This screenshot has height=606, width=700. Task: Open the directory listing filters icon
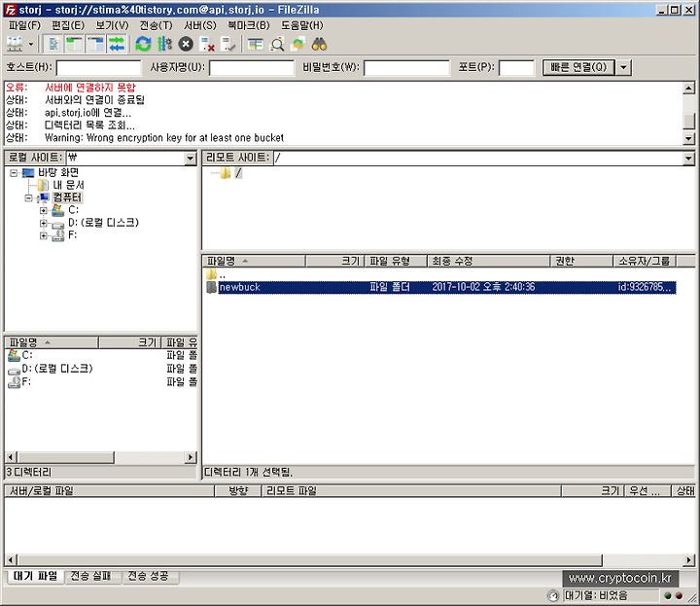256,44
